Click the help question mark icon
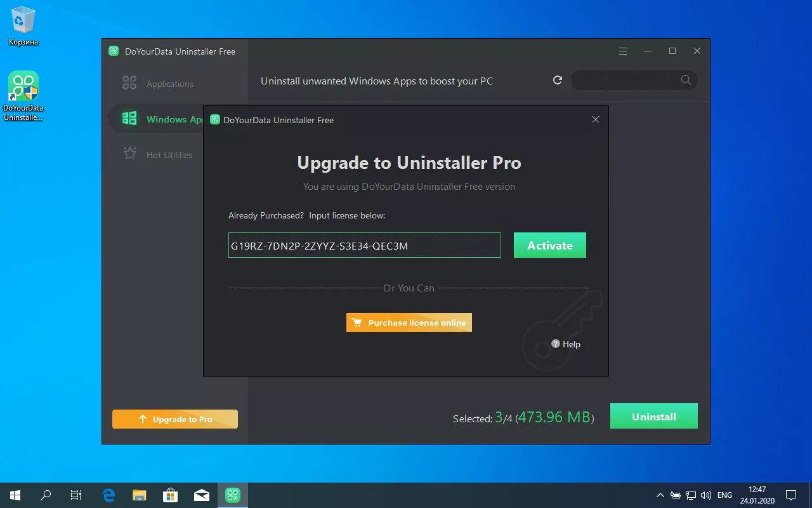This screenshot has width=812, height=508. [556, 344]
